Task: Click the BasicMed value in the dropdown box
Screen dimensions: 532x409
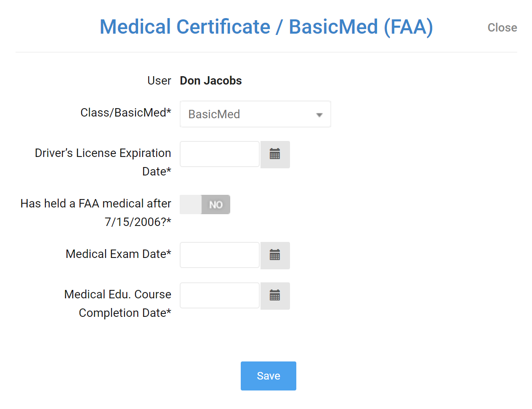Action: 214,114
